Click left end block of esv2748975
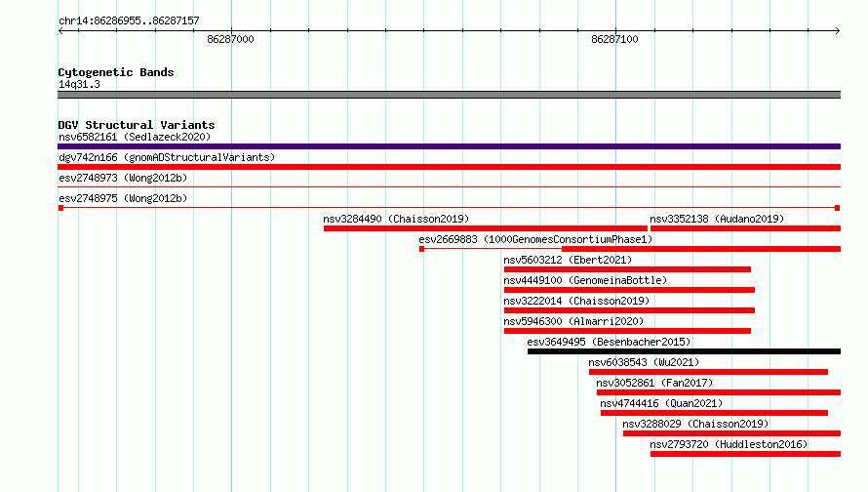 coord(60,208)
